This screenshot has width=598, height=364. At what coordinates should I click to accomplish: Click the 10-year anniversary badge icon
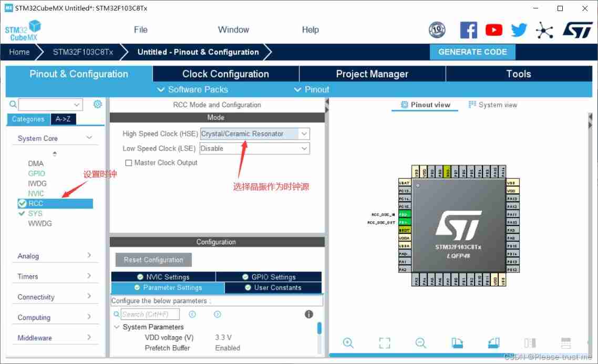coord(437,30)
